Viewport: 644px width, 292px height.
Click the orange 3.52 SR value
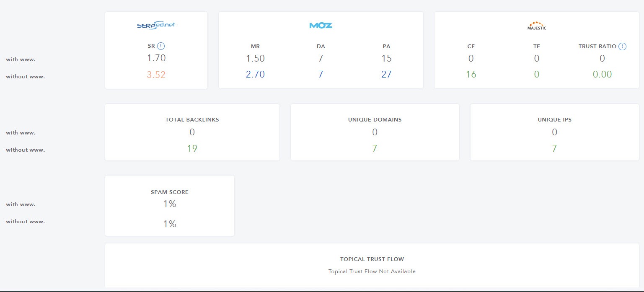[156, 75]
